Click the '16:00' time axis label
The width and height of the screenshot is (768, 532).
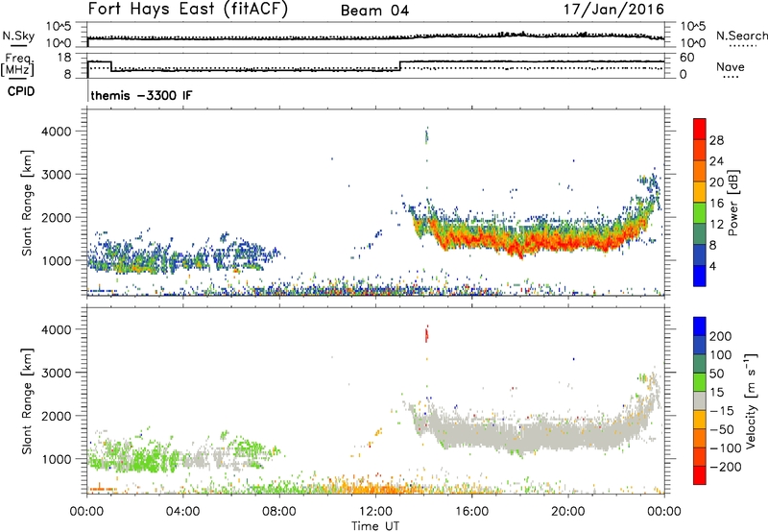click(x=471, y=512)
